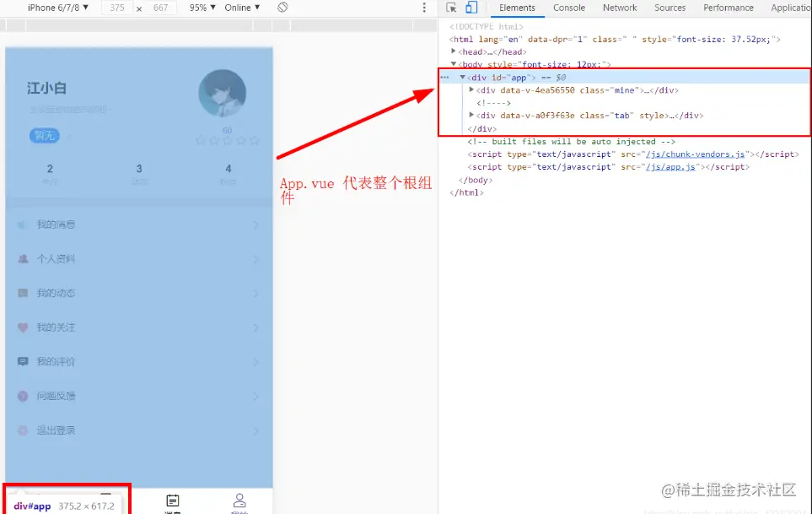Open 个人资料 menu item
Viewport: 812px width, 514px height.
(x=139, y=259)
